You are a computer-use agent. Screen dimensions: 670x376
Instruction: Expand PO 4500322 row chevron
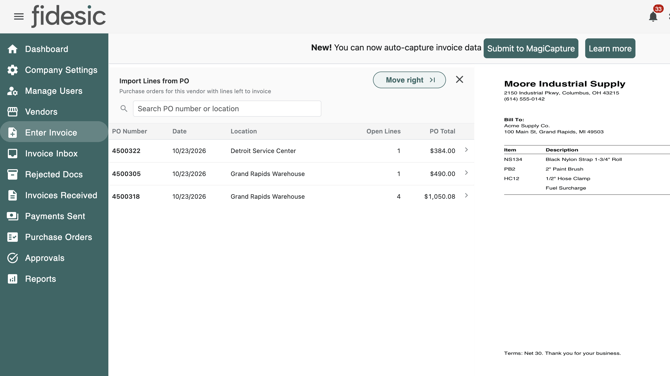(466, 150)
